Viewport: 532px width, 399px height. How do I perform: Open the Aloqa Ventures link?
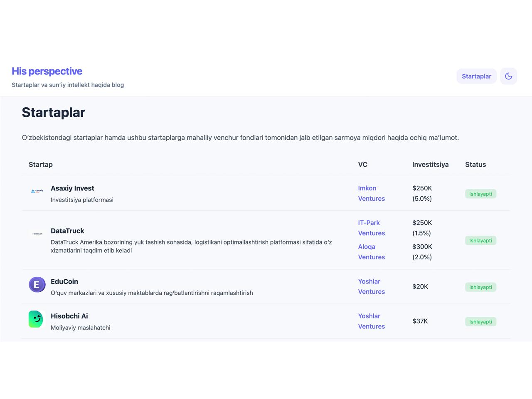click(371, 252)
